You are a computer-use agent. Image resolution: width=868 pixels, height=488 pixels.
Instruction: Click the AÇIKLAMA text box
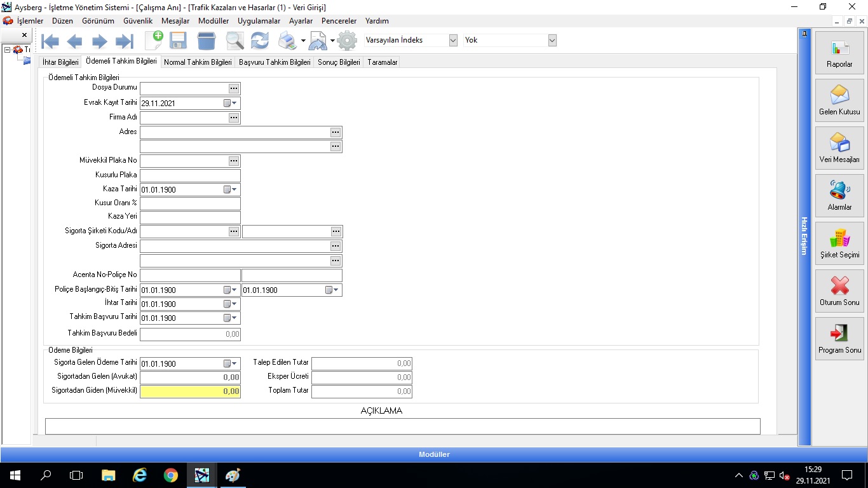402,426
